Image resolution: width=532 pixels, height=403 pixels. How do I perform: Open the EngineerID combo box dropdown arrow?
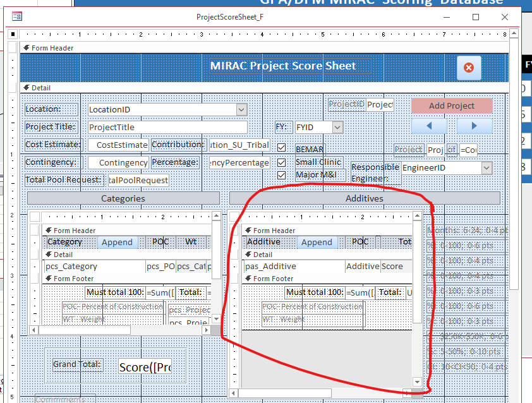487,168
